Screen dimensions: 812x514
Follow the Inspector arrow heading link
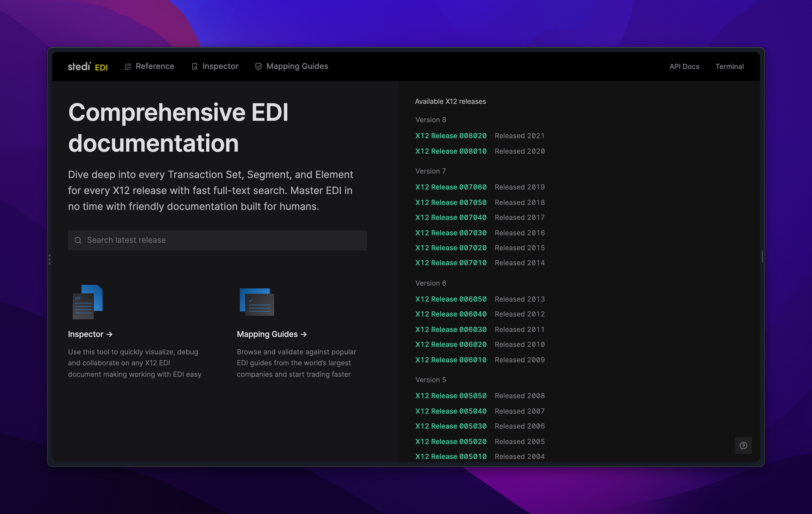[x=90, y=334]
